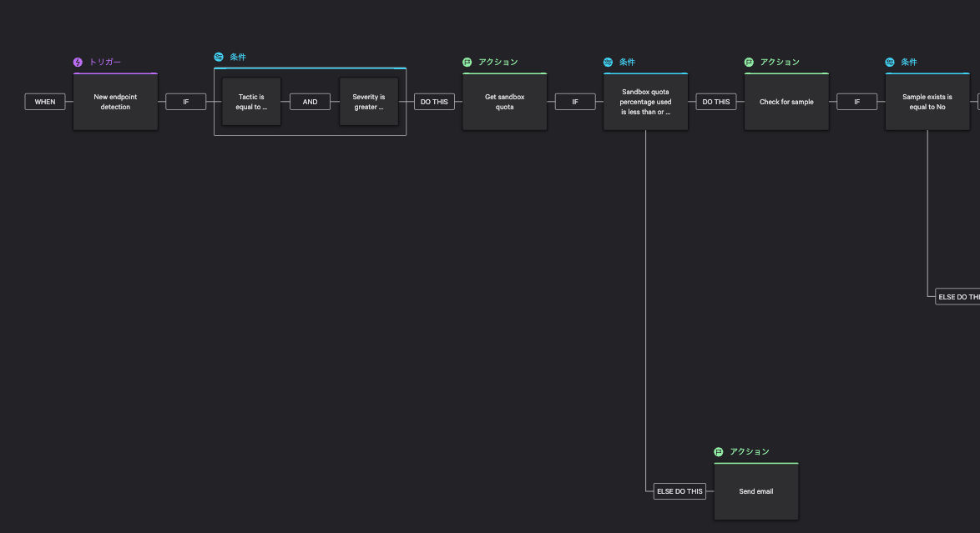Click the AND operator between conditions

pyautogui.click(x=310, y=102)
